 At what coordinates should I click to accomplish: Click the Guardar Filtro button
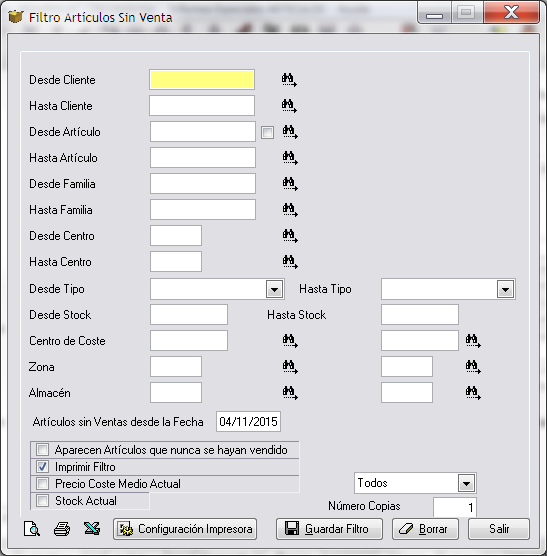click(x=329, y=529)
